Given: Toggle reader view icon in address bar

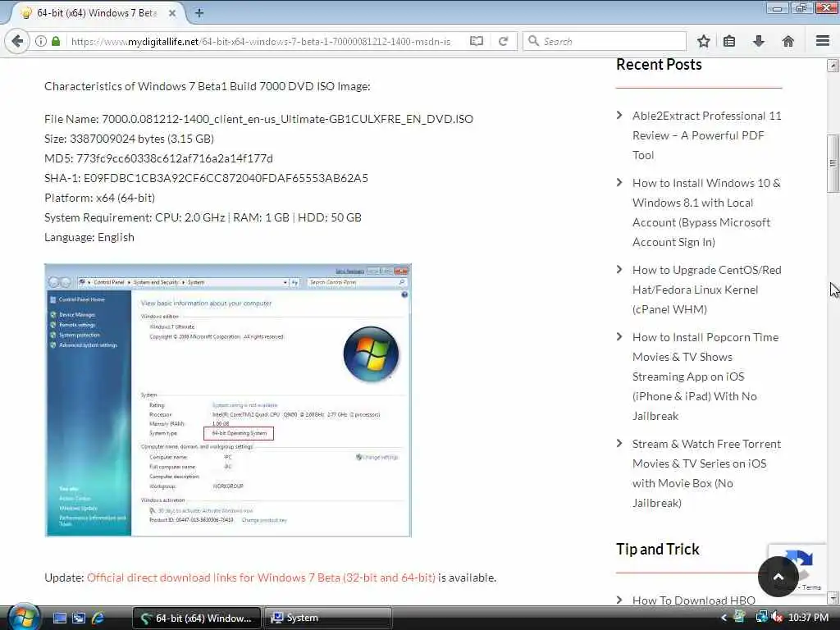Looking at the screenshot, I should tap(477, 41).
